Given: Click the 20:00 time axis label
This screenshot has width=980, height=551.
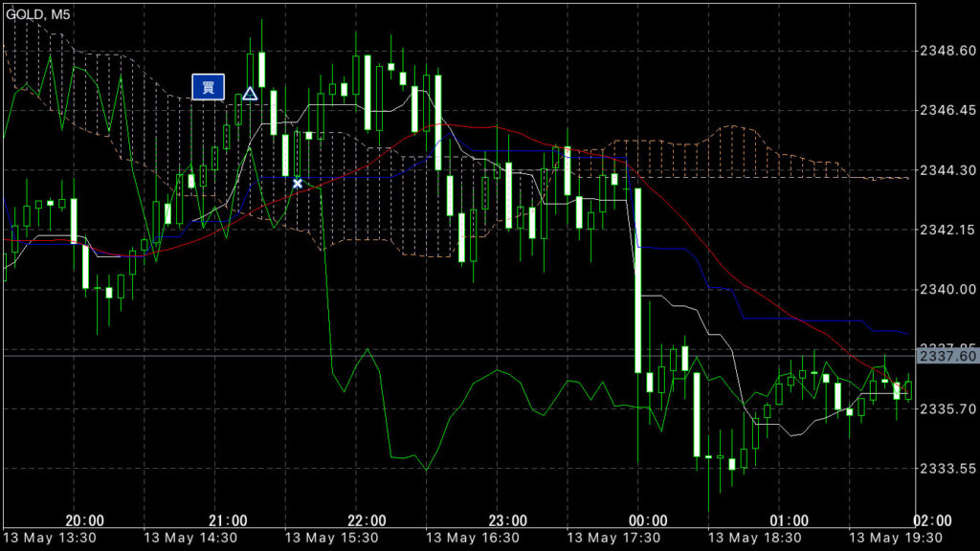Looking at the screenshot, I should point(85,520).
